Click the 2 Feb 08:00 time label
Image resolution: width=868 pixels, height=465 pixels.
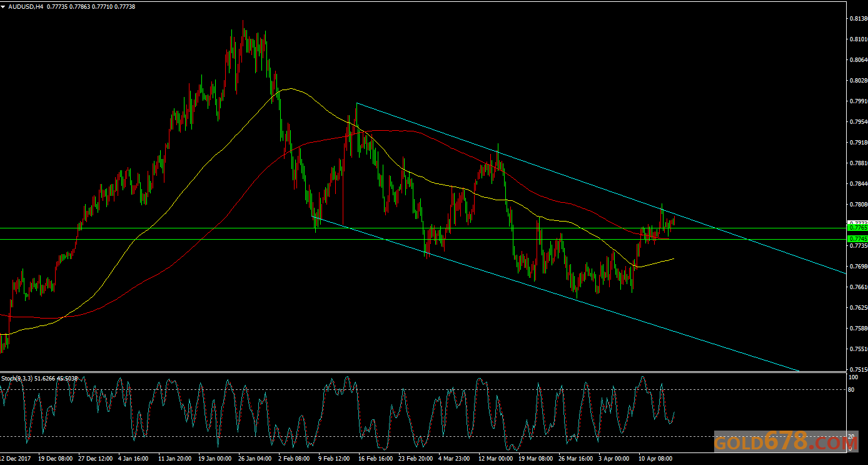click(294, 459)
